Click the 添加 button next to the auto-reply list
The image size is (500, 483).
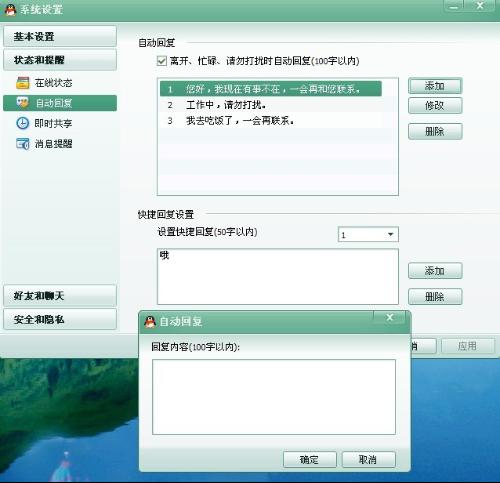click(435, 86)
